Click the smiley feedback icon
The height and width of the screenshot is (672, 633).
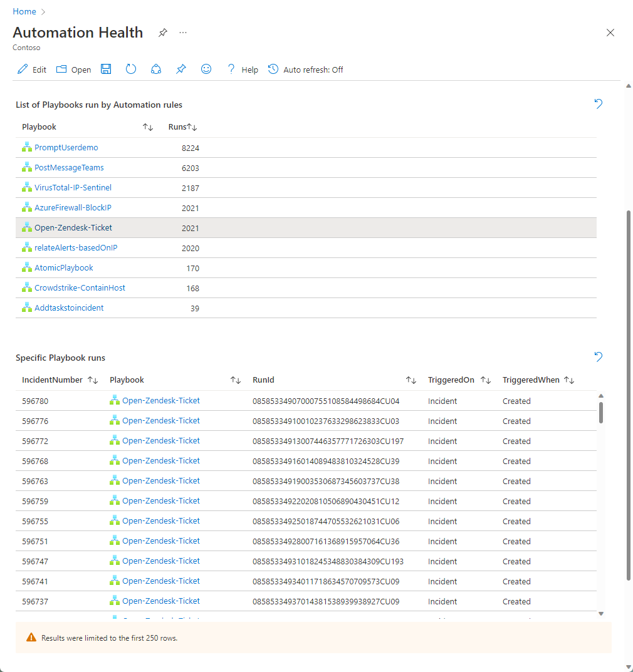point(206,70)
